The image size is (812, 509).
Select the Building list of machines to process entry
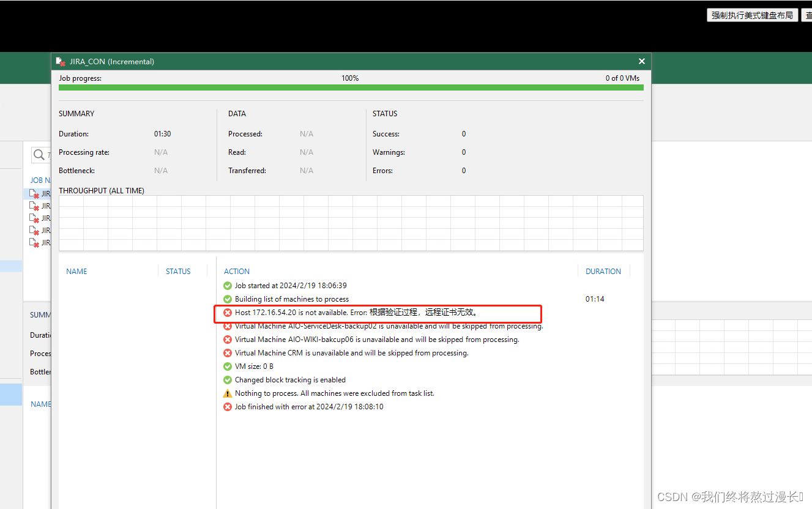292,299
